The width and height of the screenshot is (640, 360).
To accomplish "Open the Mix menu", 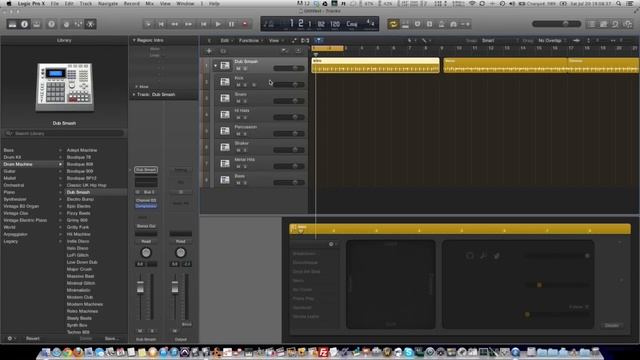I will click(150, 3).
